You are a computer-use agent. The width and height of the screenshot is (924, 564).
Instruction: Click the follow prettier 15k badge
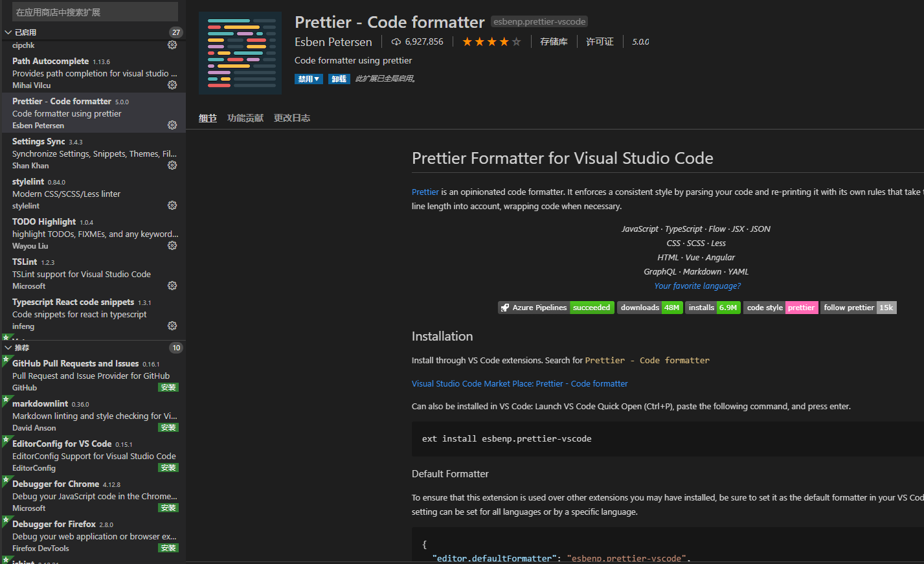[858, 307]
